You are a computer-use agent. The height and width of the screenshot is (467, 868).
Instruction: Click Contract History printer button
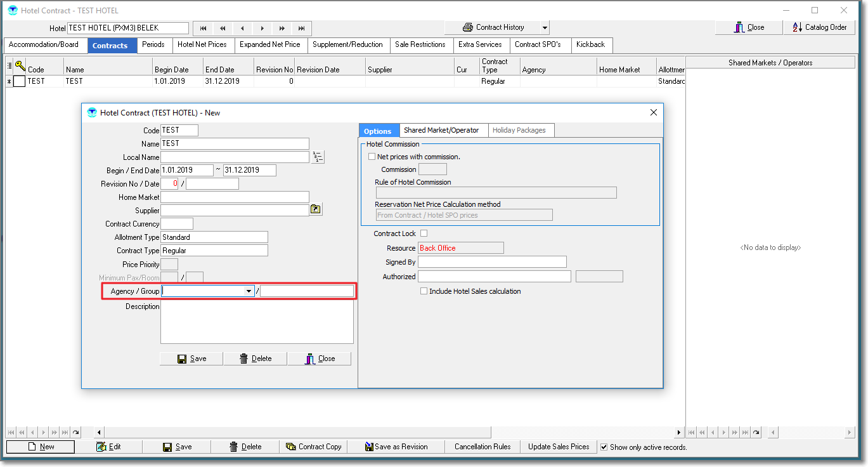coord(492,27)
